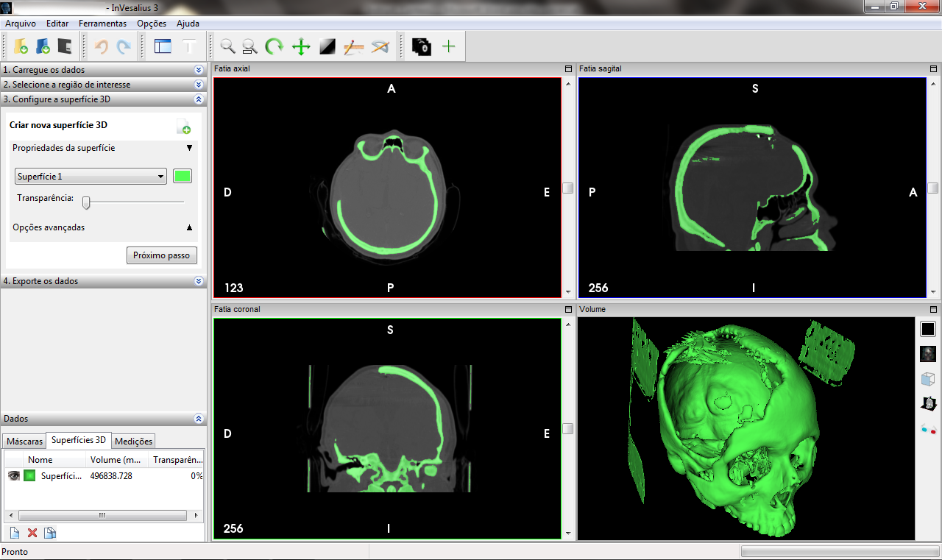Screen dimensions: 942x560
Task: Select the zoom by selection tool
Action: tap(250, 46)
